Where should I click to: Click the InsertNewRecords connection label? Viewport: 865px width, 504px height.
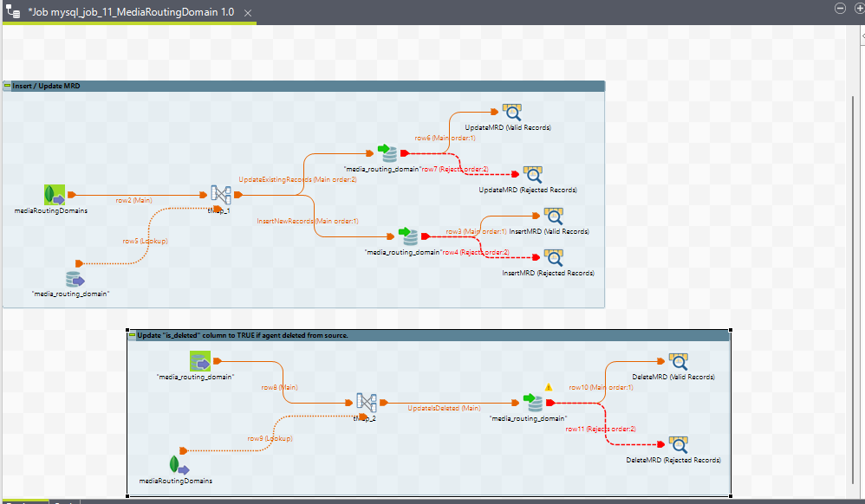click(307, 221)
